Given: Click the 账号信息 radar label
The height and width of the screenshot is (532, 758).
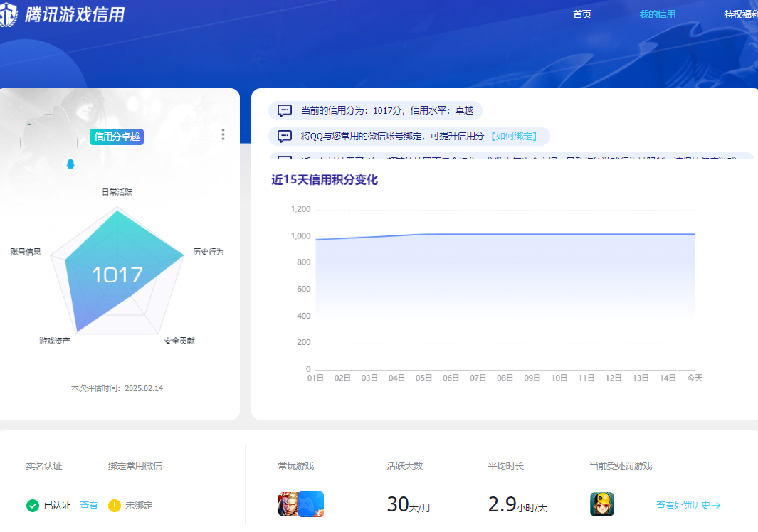Looking at the screenshot, I should (26, 252).
